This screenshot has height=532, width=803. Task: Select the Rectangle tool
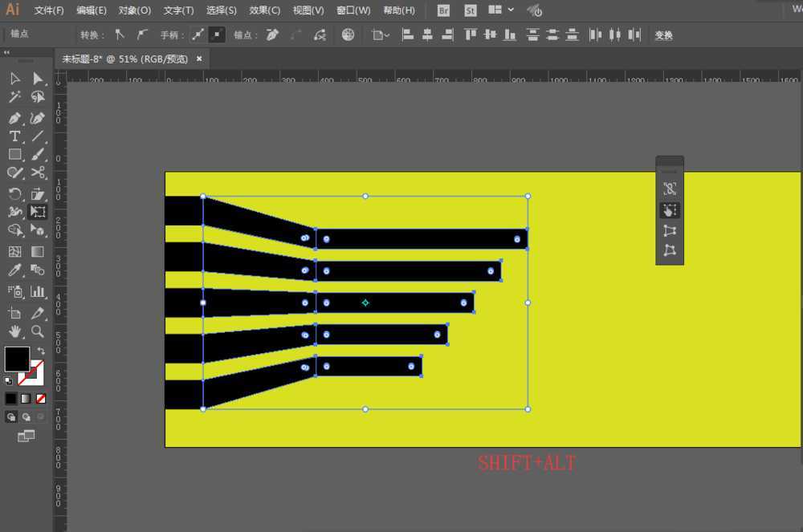[x=14, y=154]
